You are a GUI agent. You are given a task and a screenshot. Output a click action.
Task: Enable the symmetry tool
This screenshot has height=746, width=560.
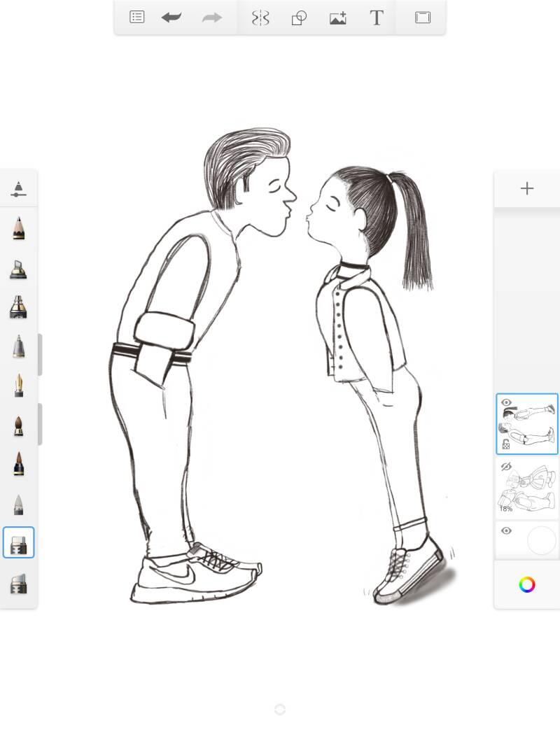[x=260, y=17]
